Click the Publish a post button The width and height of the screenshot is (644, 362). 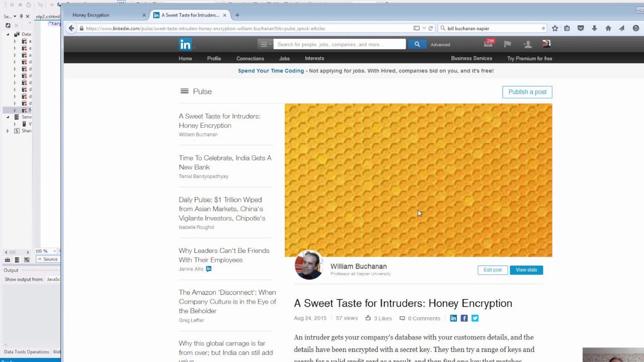click(x=527, y=92)
